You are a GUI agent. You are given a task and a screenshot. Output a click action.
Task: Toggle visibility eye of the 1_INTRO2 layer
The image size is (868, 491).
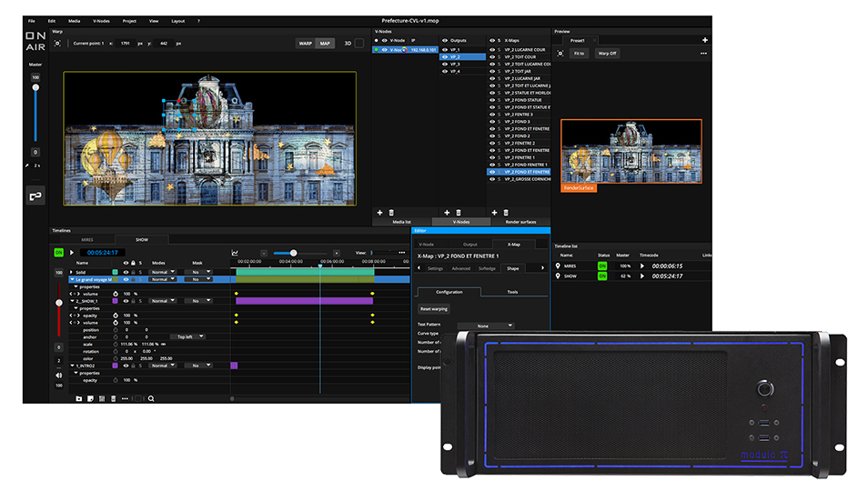tap(126, 366)
